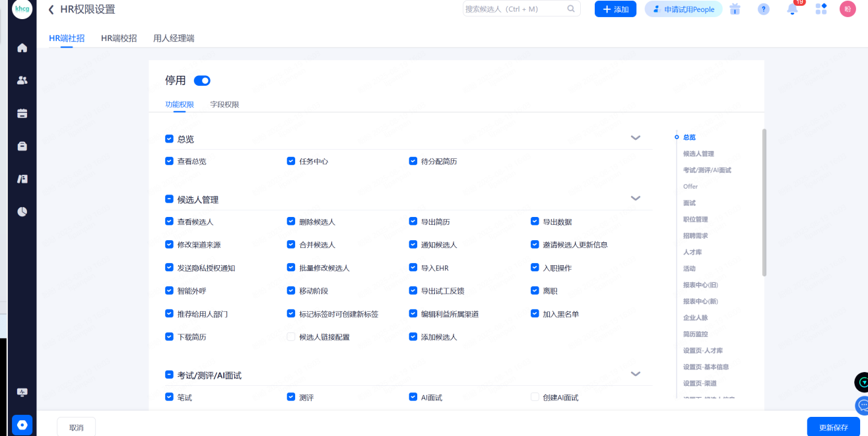Toggle the 停用 switch

pyautogui.click(x=202, y=80)
